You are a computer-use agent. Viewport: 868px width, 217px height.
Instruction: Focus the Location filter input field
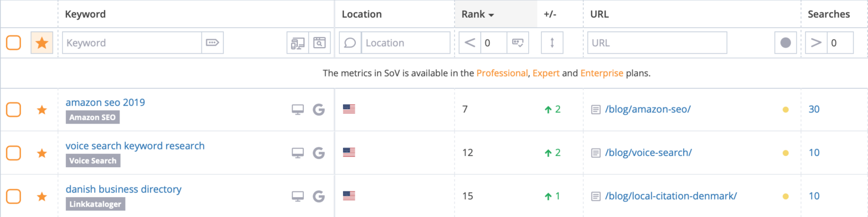(x=406, y=43)
